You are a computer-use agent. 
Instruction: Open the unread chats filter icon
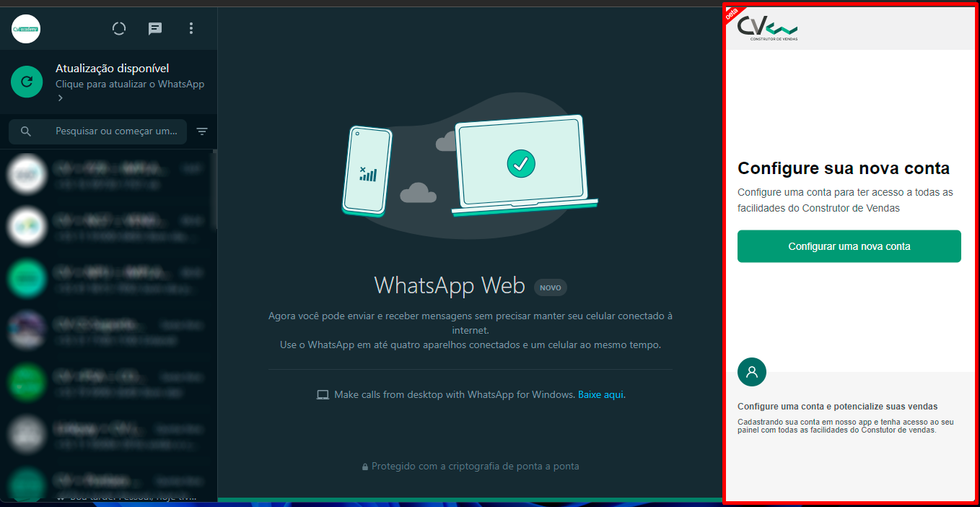point(202,131)
